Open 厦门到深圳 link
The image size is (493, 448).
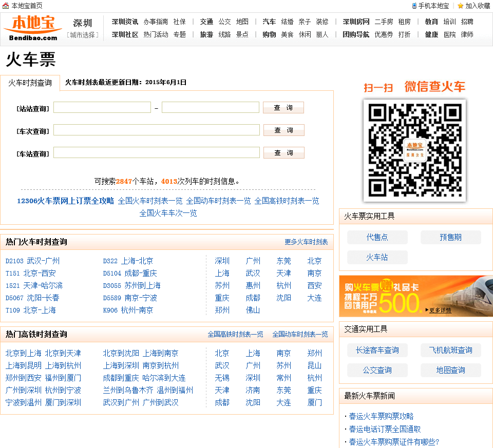tap(63, 403)
